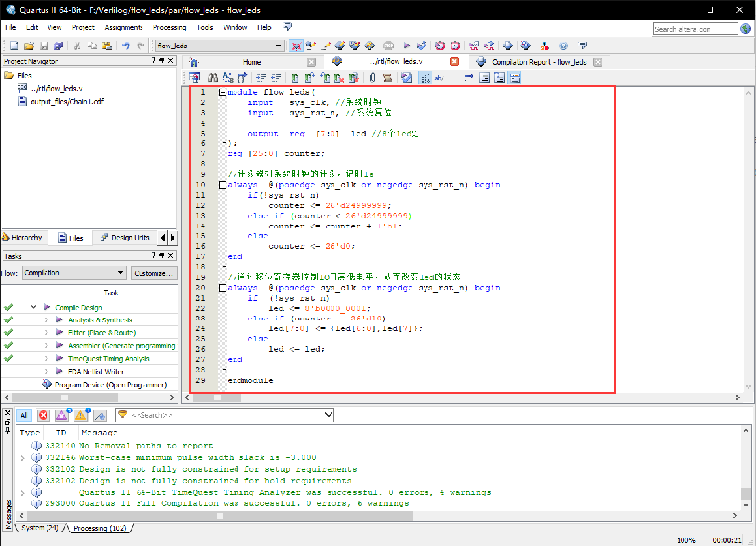Image resolution: width=756 pixels, height=547 pixels.
Task: Expand the Analysis & Synthesis task
Action: (47, 320)
